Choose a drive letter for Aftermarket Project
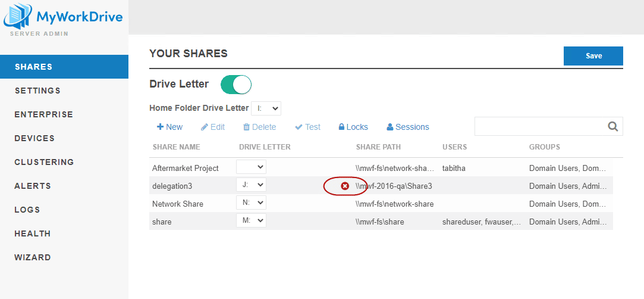Screen dimensions: 644x299 pos(251,167)
